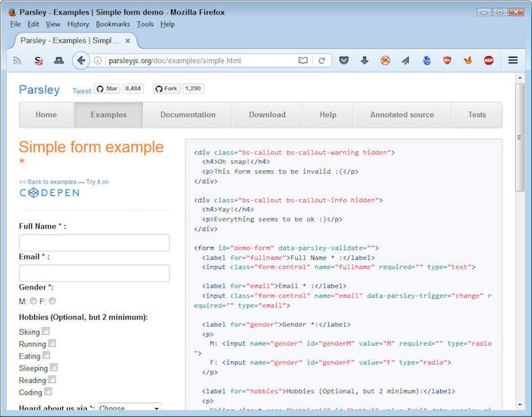Image resolution: width=532 pixels, height=417 pixels.
Task: Open the Heard about us dropdown
Action: (129, 407)
